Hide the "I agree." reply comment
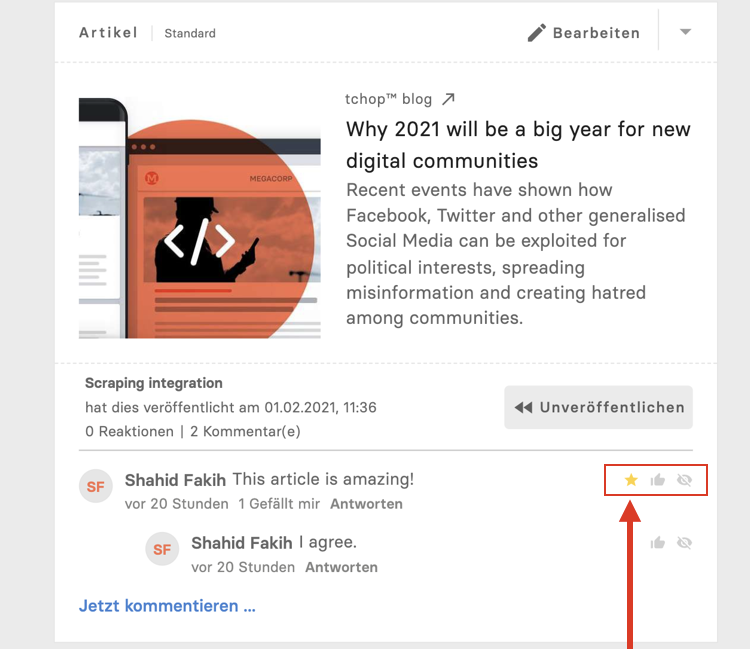Screen dimensions: 750x649 pos(684,543)
